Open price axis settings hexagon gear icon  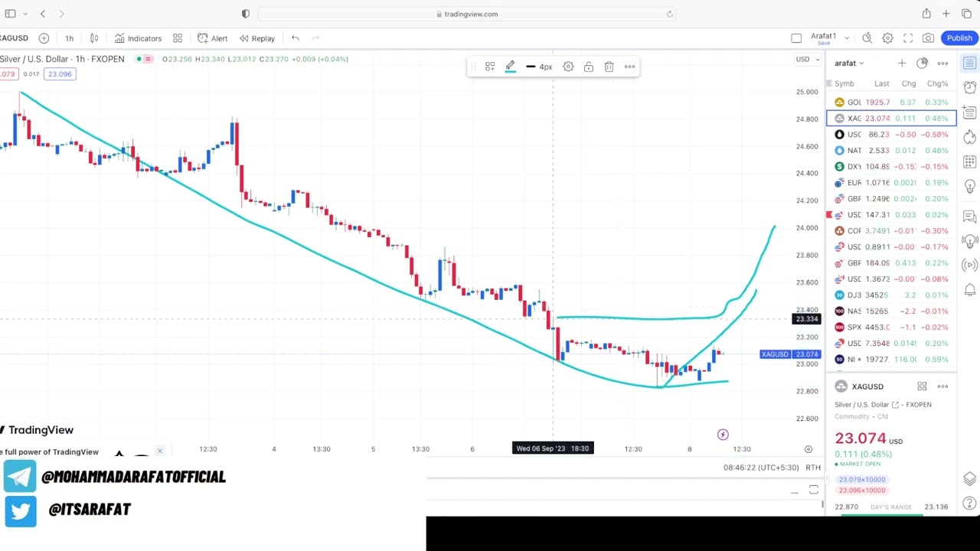point(808,449)
